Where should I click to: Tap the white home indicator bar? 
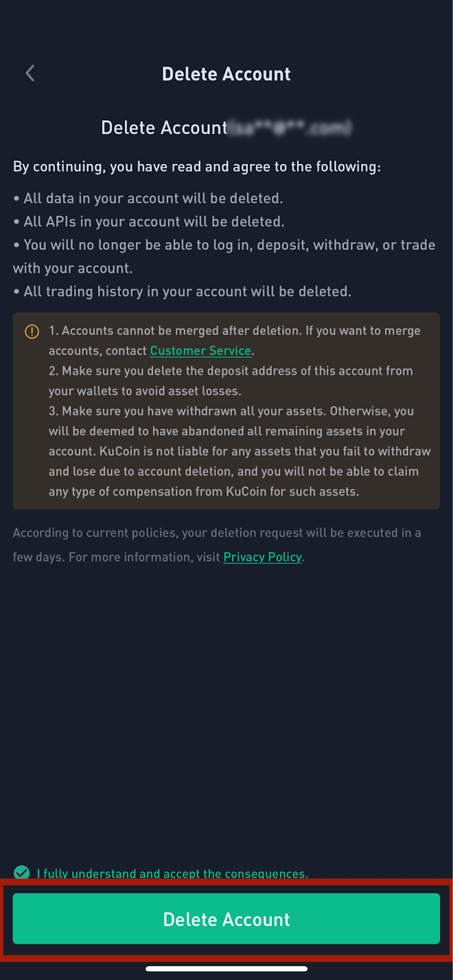(226, 968)
